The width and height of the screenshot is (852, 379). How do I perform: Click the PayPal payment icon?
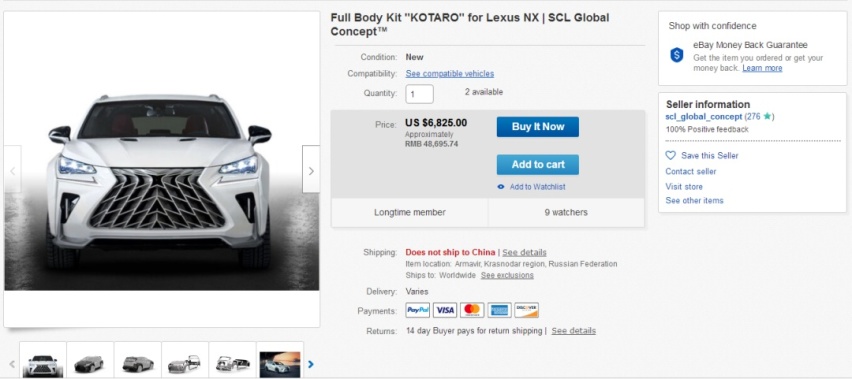pos(417,310)
